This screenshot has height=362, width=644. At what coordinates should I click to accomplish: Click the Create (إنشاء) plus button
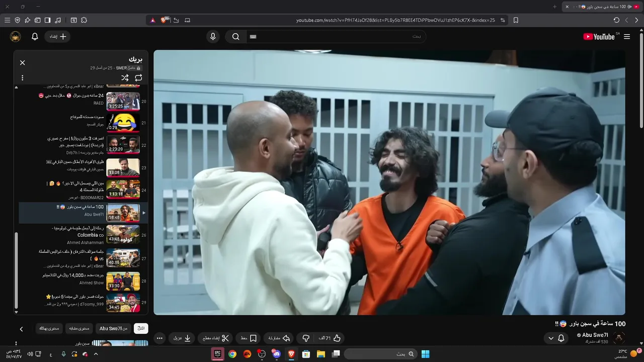click(58, 37)
